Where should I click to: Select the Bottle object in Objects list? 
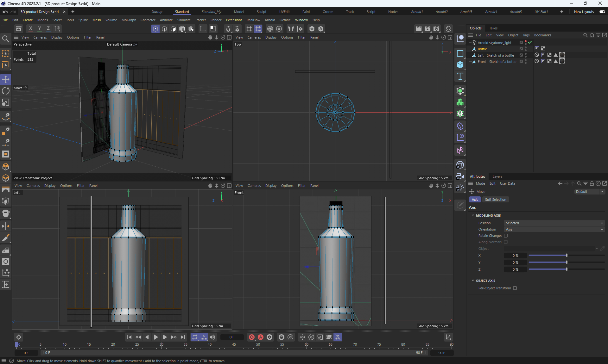click(x=482, y=49)
